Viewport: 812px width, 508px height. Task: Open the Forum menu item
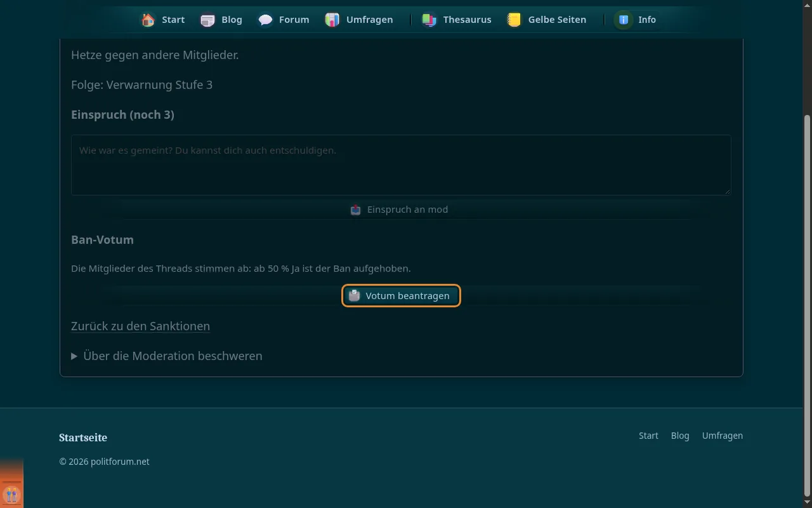[x=284, y=20]
